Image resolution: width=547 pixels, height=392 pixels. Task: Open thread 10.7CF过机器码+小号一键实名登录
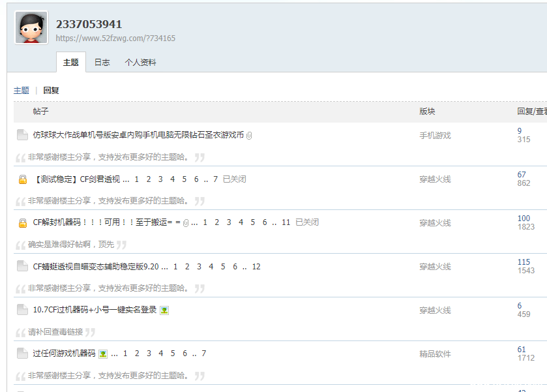click(x=95, y=310)
